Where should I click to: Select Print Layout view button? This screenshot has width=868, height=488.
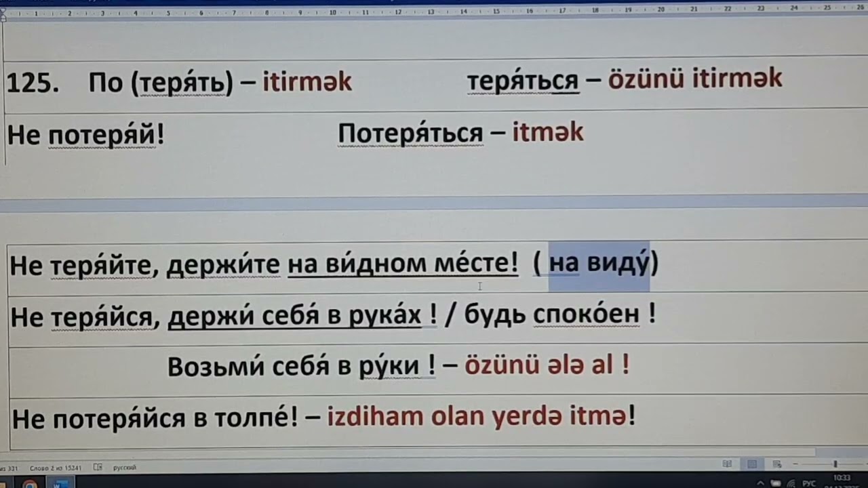coord(752,464)
